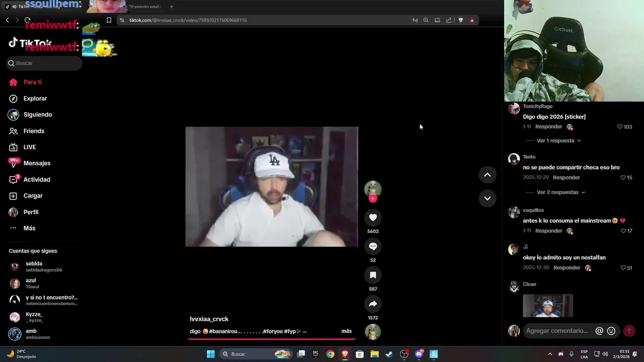Go to next video arrow
This screenshot has height=362, width=644.
tap(487, 198)
